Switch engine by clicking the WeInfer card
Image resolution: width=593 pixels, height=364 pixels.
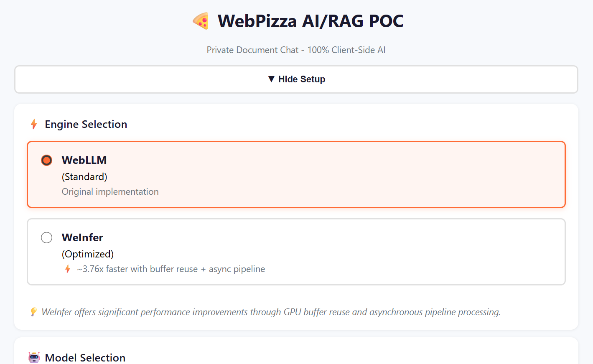(x=296, y=252)
